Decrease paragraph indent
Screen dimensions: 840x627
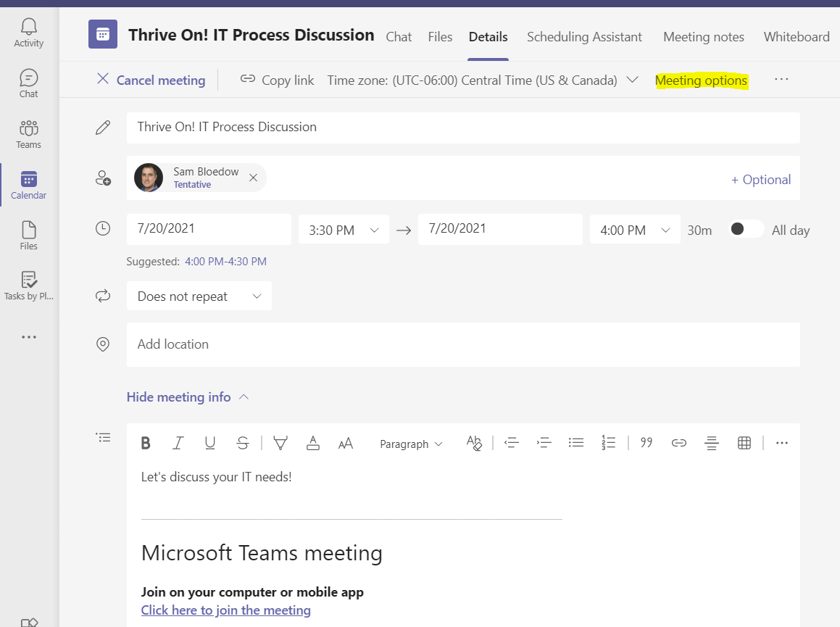pos(512,443)
